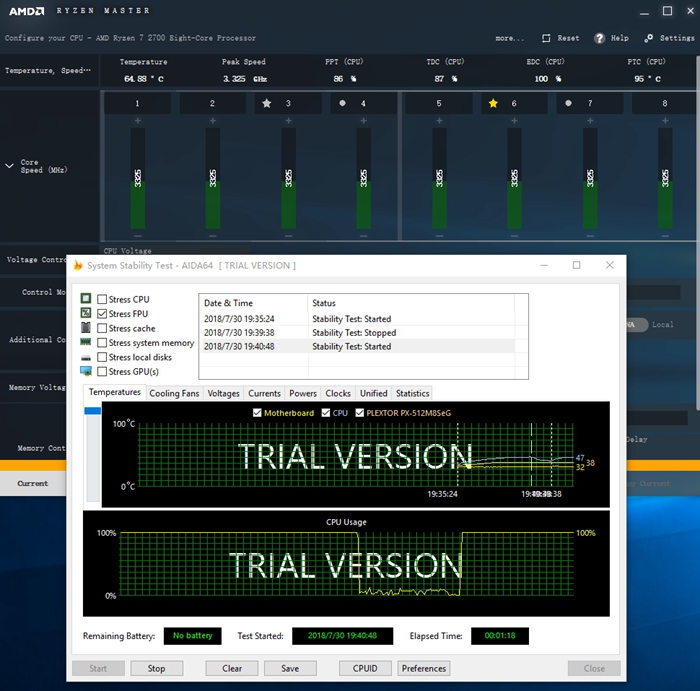Image resolution: width=700 pixels, height=691 pixels.
Task: Click the dot marker on core 4
Action: click(x=343, y=103)
